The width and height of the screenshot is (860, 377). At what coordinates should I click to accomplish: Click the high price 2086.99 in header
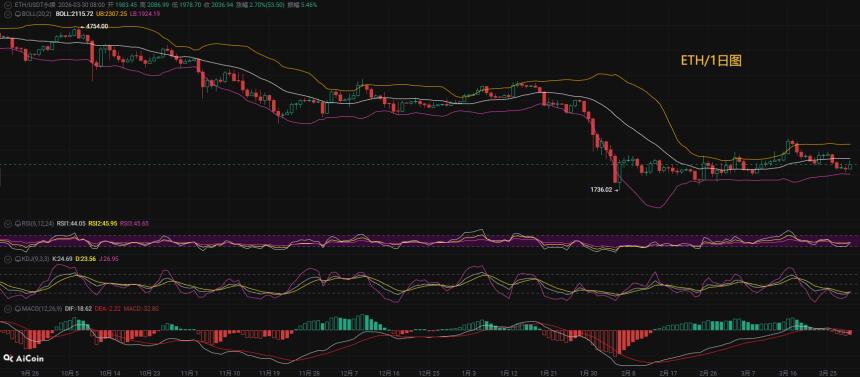pyautogui.click(x=157, y=4)
